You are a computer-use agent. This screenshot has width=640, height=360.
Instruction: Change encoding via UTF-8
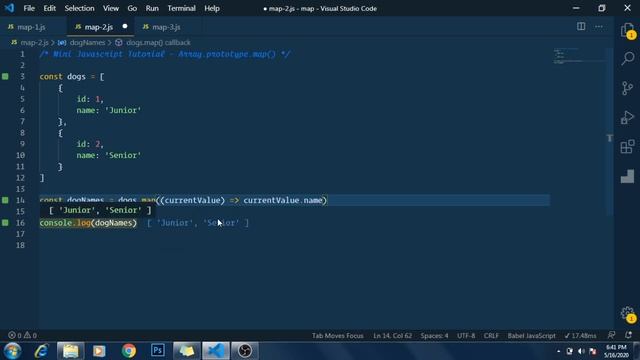tap(466, 336)
